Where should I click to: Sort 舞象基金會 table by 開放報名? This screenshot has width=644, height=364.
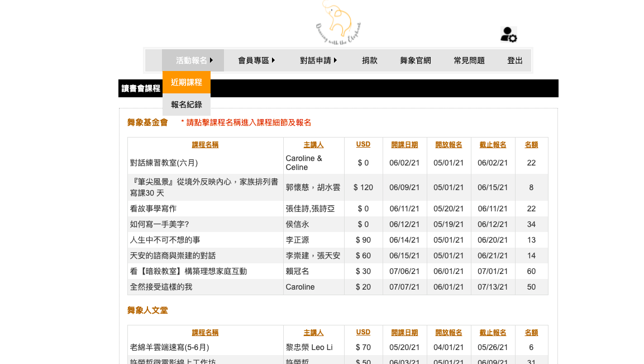point(449,145)
